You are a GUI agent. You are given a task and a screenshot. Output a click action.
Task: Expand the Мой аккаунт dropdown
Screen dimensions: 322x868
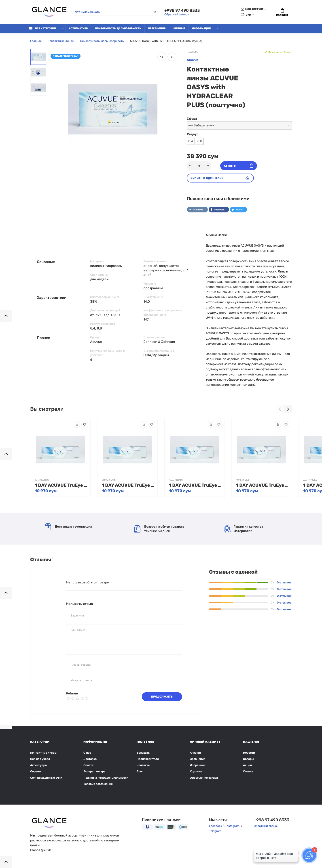pos(254,9)
